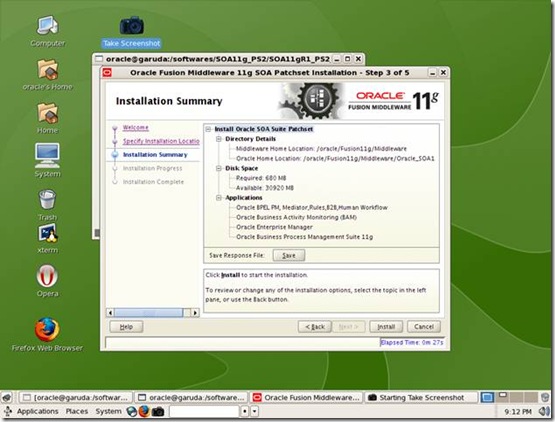Viewport: 555px width, 422px height.
Task: Switch to Starting Take Screenshot taskbar entry
Action: [x=421, y=398]
